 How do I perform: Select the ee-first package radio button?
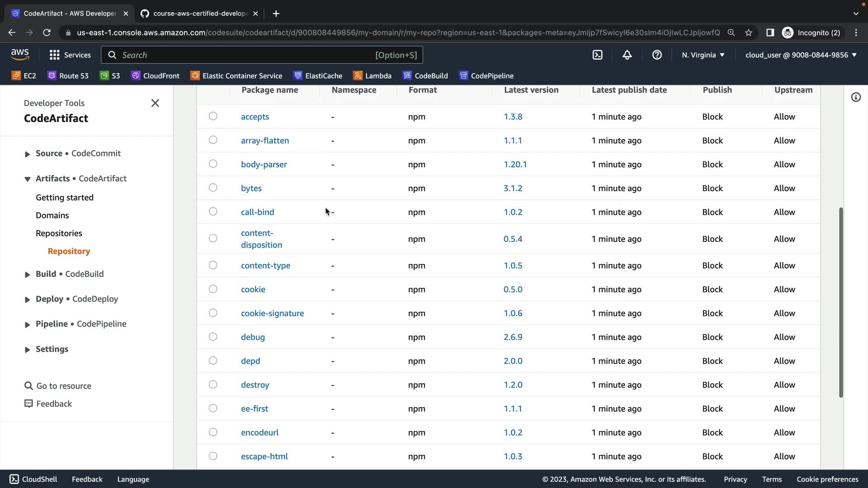pyautogui.click(x=213, y=408)
